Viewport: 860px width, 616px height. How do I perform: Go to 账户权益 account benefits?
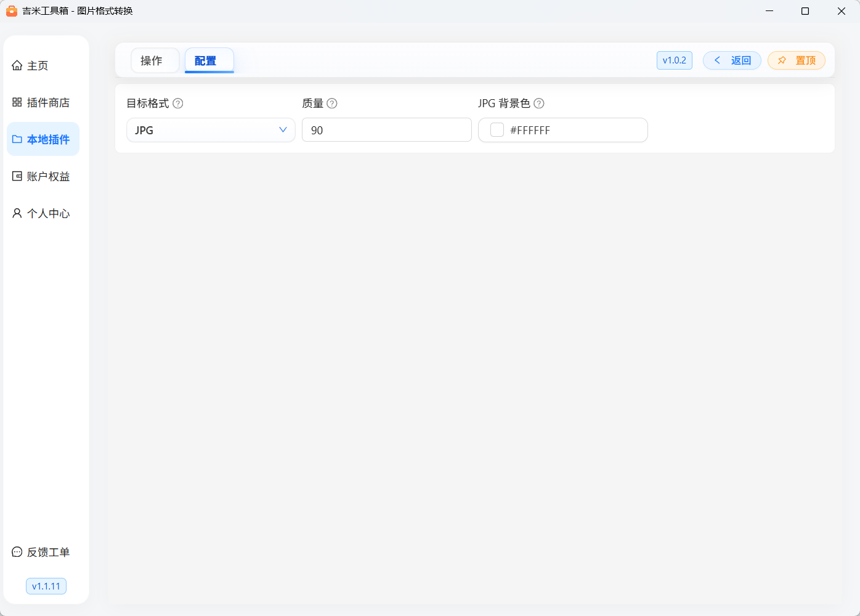[43, 176]
